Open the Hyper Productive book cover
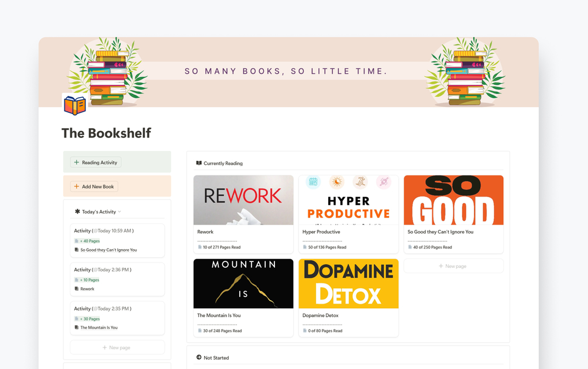This screenshot has width=588, height=369. tap(348, 200)
